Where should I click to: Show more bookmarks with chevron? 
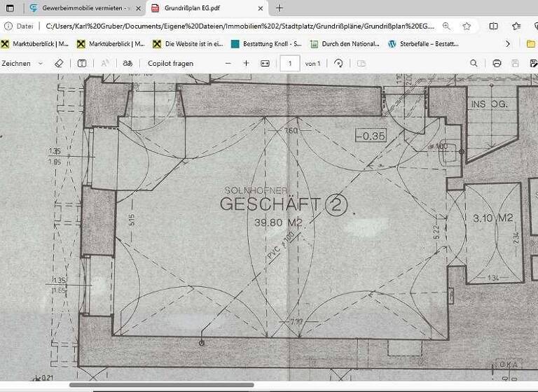pyautogui.click(x=508, y=44)
